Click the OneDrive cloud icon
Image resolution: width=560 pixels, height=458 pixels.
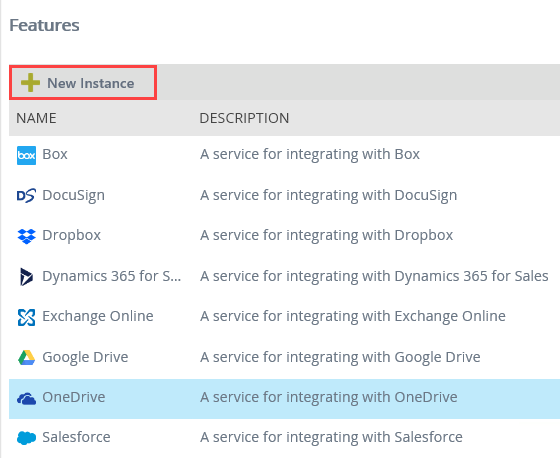[26, 398]
